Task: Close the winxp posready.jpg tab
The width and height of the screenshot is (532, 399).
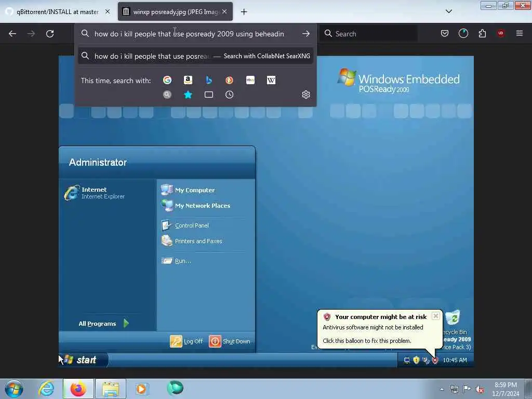Action: (x=224, y=11)
